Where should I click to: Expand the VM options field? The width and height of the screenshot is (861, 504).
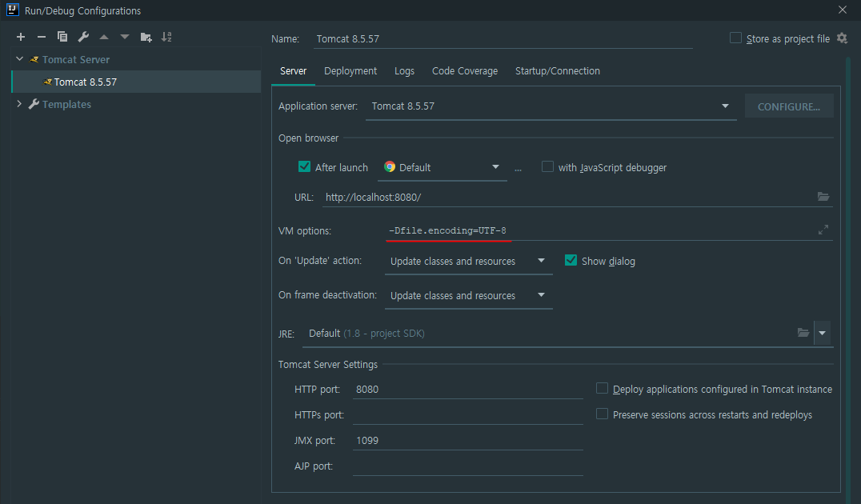pyautogui.click(x=823, y=230)
